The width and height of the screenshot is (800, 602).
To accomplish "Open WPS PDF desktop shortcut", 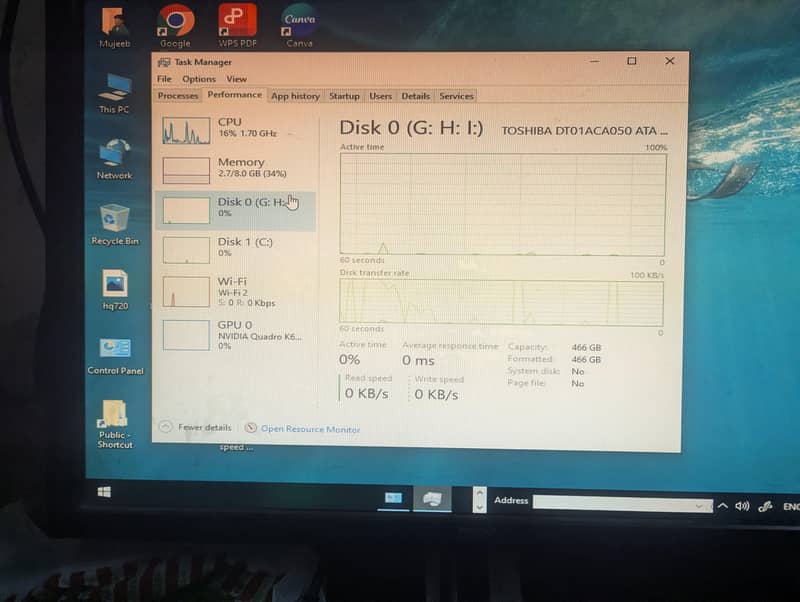I will click(237, 26).
